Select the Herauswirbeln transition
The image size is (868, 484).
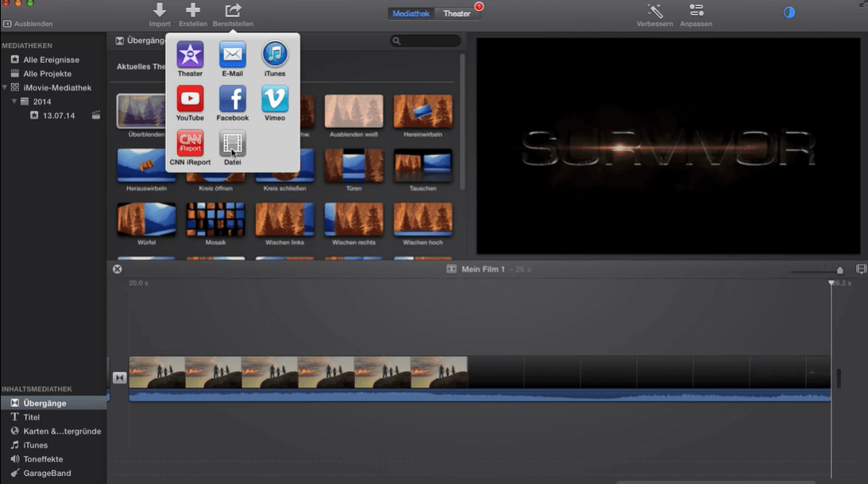[x=146, y=165]
